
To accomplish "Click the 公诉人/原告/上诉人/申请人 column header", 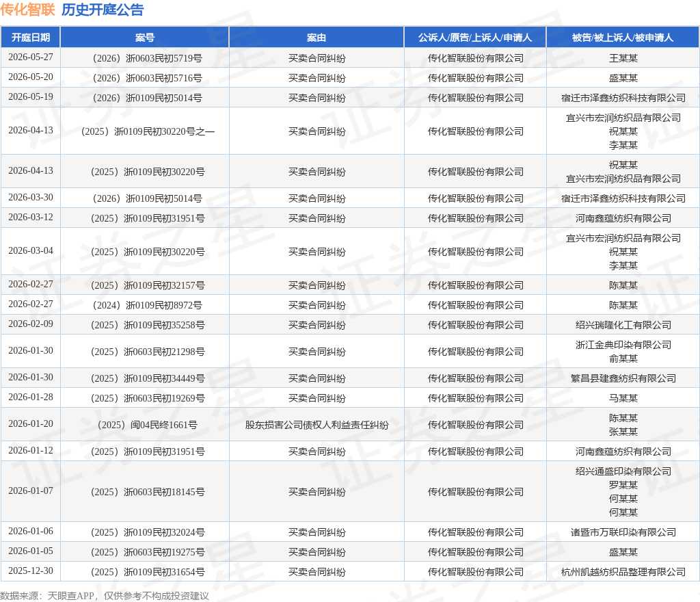I will click(475, 38).
